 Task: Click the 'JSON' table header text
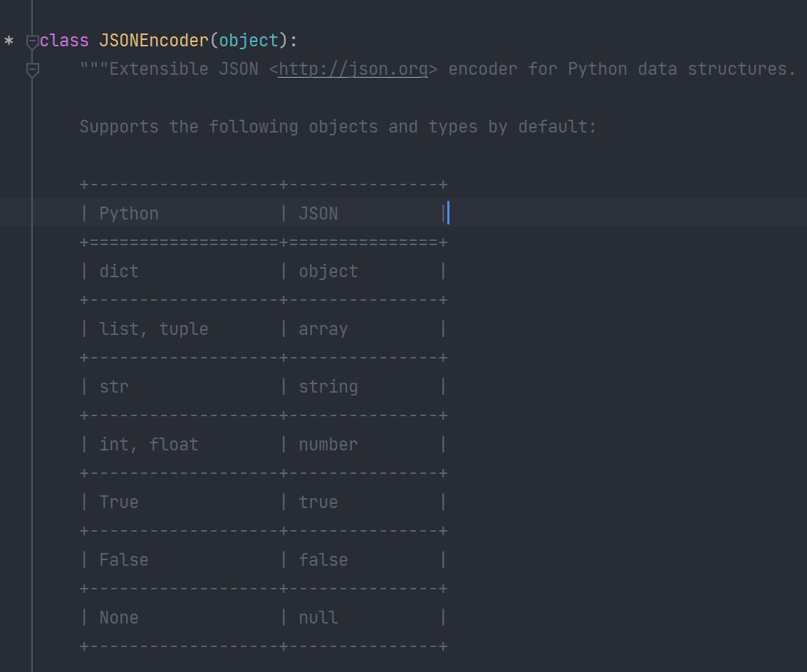[x=318, y=214]
